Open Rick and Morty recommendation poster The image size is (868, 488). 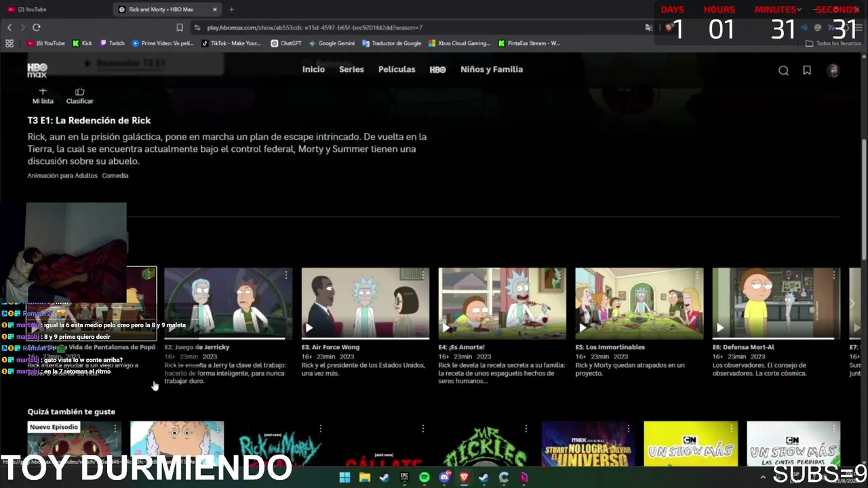coord(279,444)
